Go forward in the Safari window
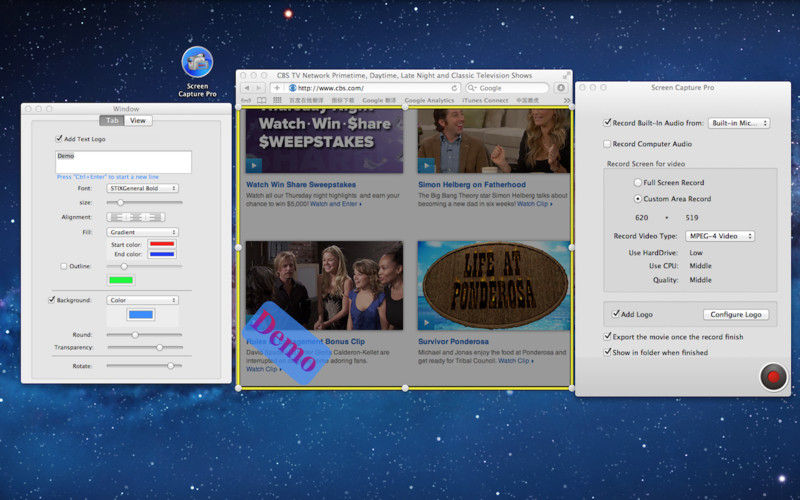 click(x=259, y=88)
